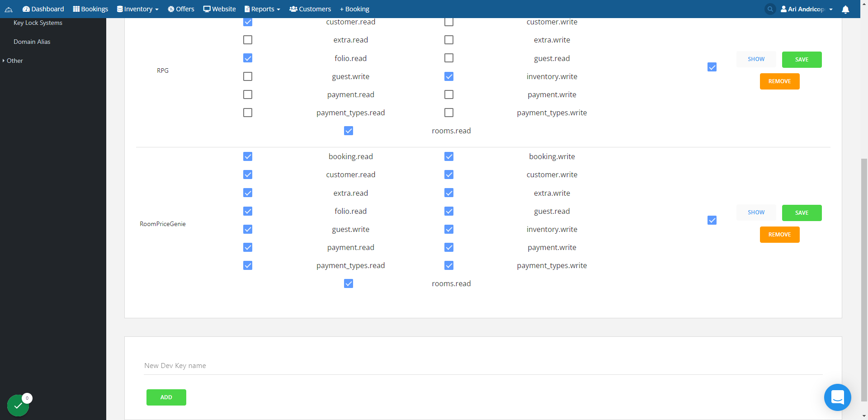Save the RoomPriceGenie key permissions
The height and width of the screenshot is (420, 868).
tap(802, 213)
